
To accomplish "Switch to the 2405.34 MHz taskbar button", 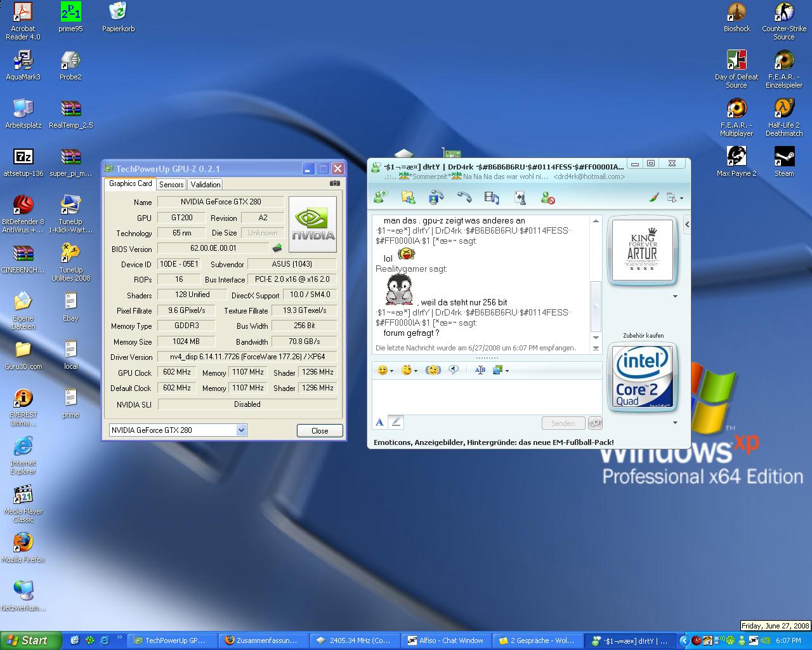I will point(355,640).
